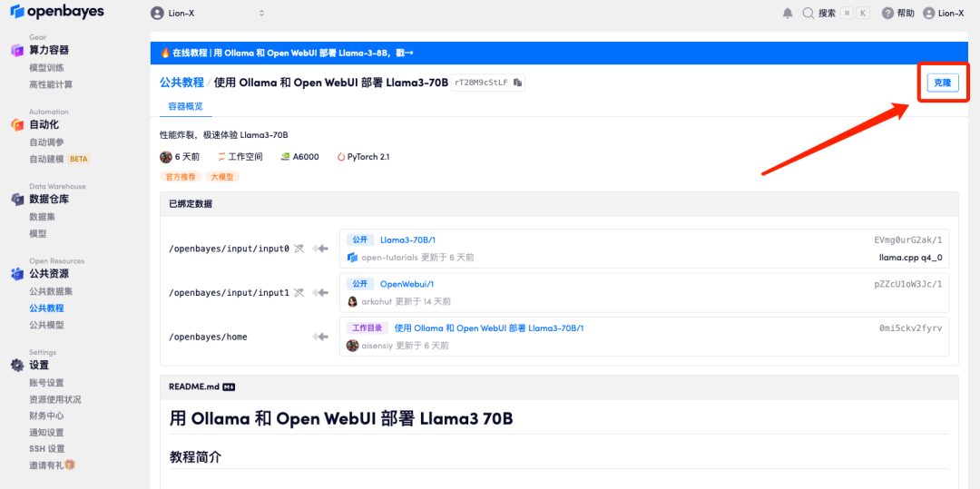Click the read-only icon for input0
The image size is (980, 489).
coord(299,249)
